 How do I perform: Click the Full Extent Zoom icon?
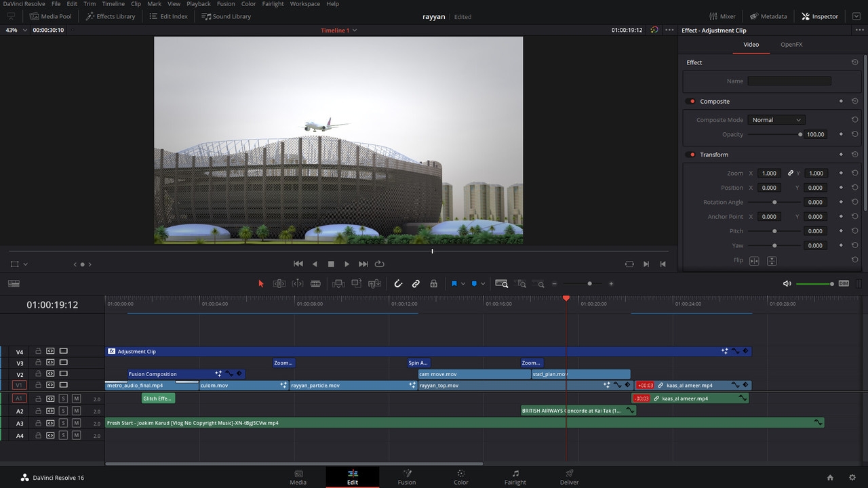502,284
